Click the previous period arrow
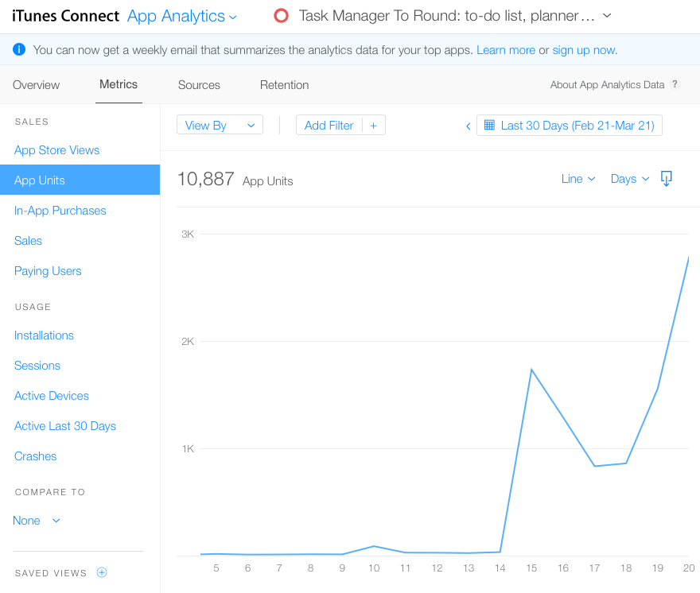Image resolution: width=700 pixels, height=593 pixels. coord(468,126)
